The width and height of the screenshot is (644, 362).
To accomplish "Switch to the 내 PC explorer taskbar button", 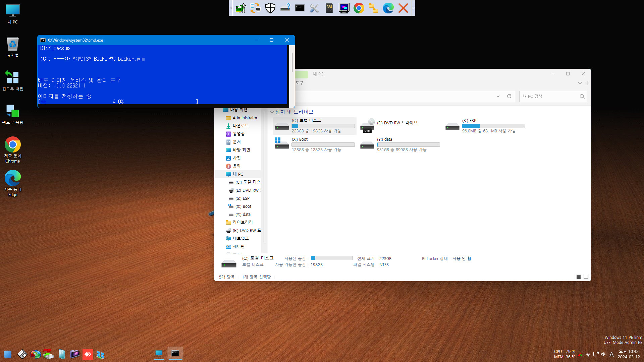I will (159, 353).
